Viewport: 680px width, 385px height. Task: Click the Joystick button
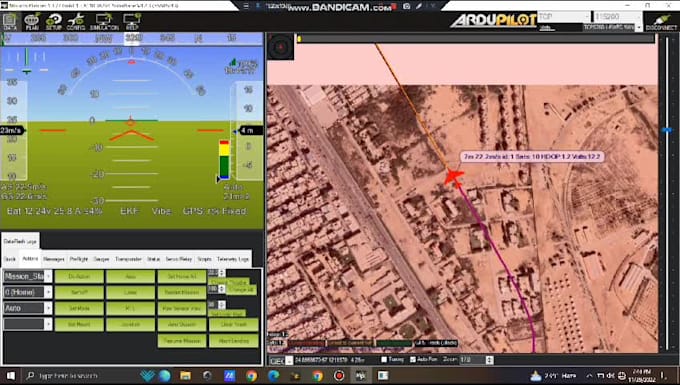coord(131,324)
